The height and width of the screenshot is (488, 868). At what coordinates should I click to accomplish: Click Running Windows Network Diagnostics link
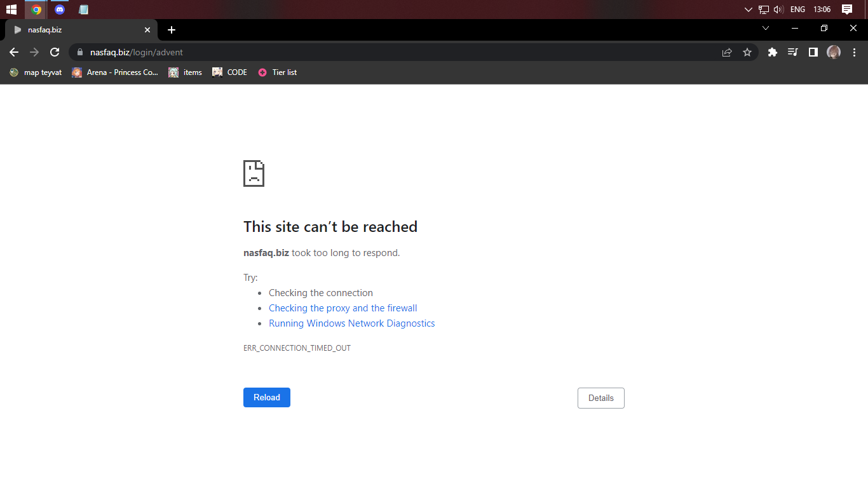(x=352, y=323)
